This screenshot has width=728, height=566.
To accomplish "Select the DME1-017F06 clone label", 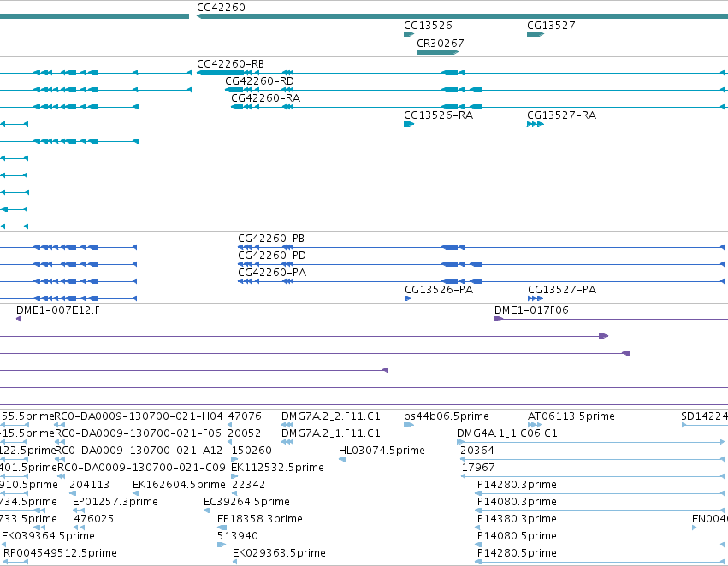I will [x=531, y=310].
